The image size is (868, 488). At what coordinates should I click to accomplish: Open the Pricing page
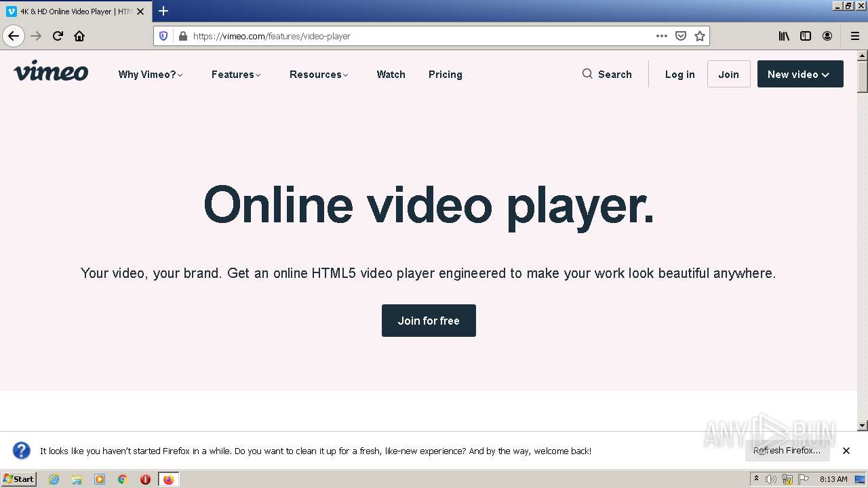click(x=446, y=75)
